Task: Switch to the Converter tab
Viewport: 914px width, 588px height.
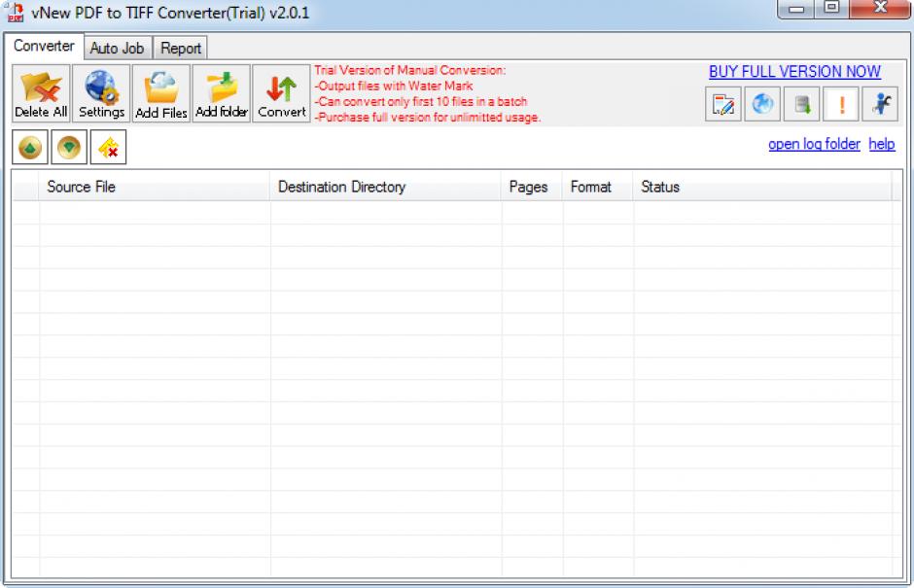Action: 45,46
